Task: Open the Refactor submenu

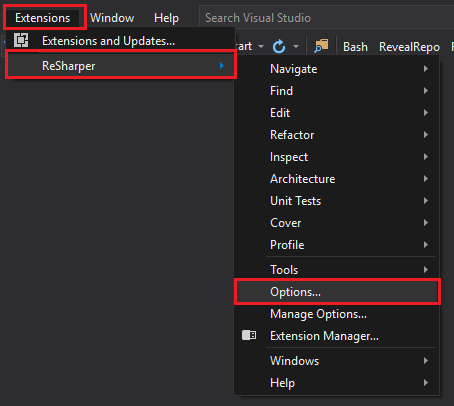Action: click(337, 135)
